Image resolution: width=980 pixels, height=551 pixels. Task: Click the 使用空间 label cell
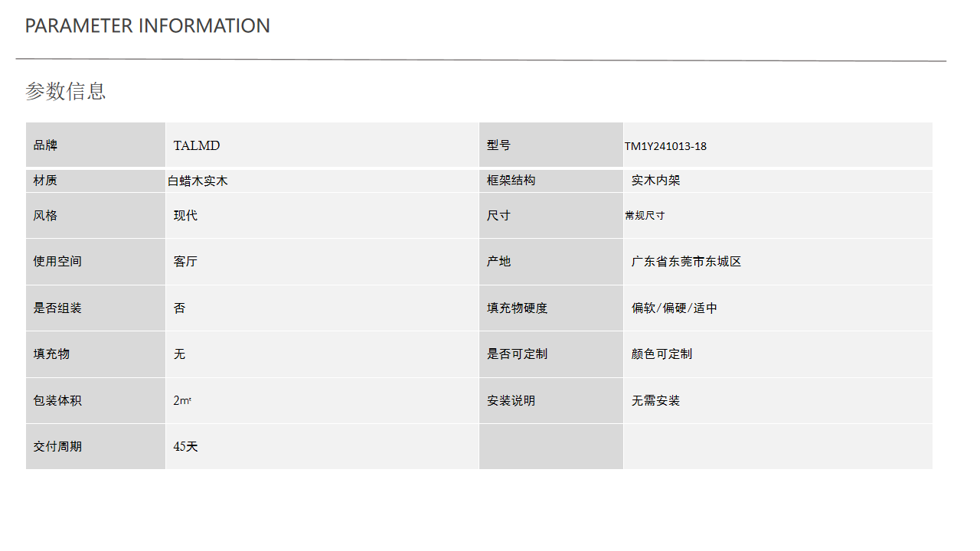click(96, 262)
